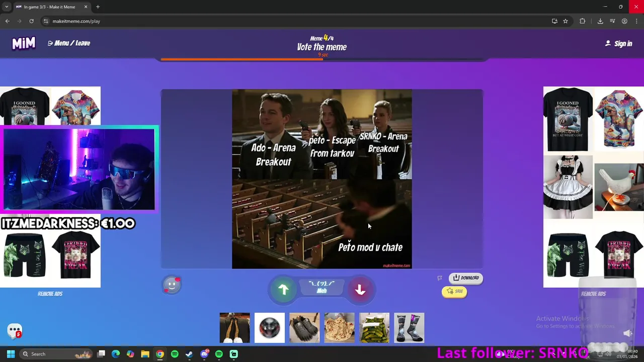Select the tortilla blanket thumbnail
Viewport: 644px width, 362px height.
(339, 328)
